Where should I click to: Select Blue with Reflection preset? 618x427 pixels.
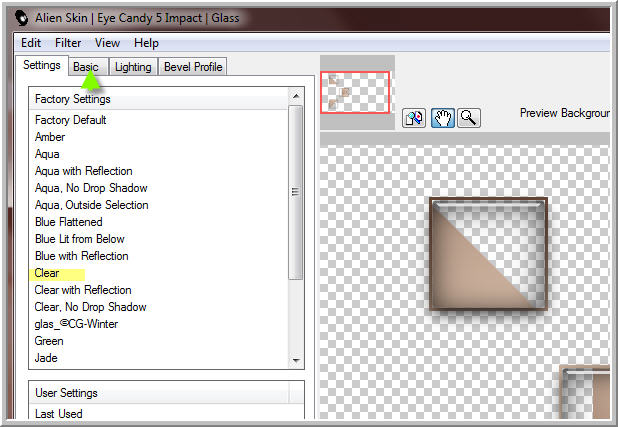[82, 255]
